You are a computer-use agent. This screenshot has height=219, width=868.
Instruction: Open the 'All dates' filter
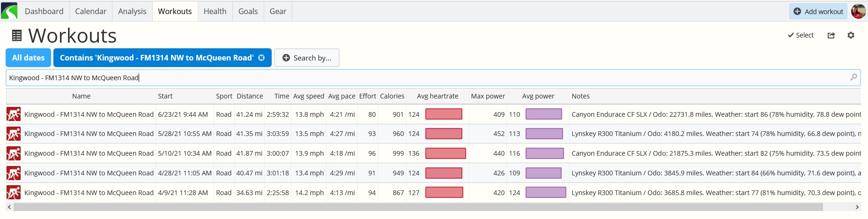click(28, 58)
